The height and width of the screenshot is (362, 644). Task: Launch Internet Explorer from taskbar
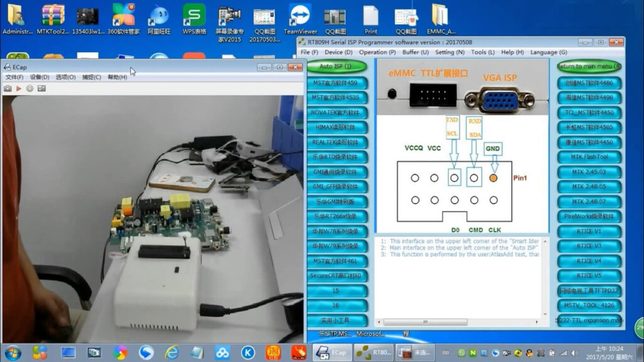[171, 353]
